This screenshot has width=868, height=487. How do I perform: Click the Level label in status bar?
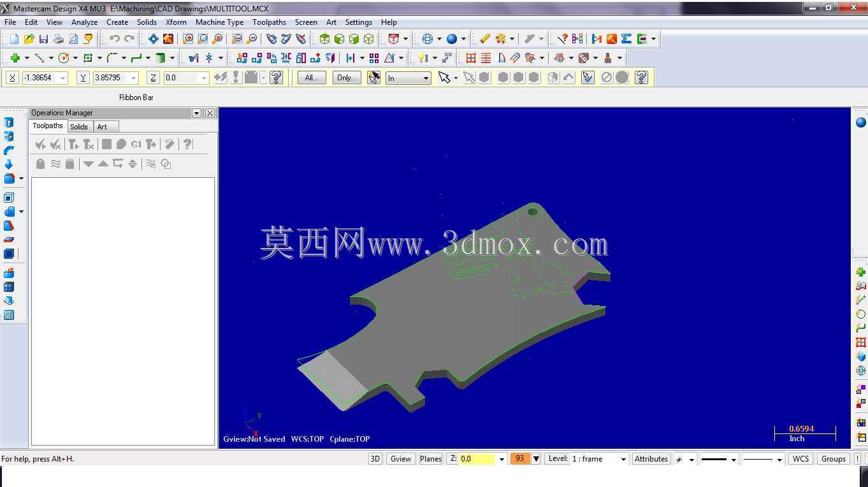coord(558,458)
